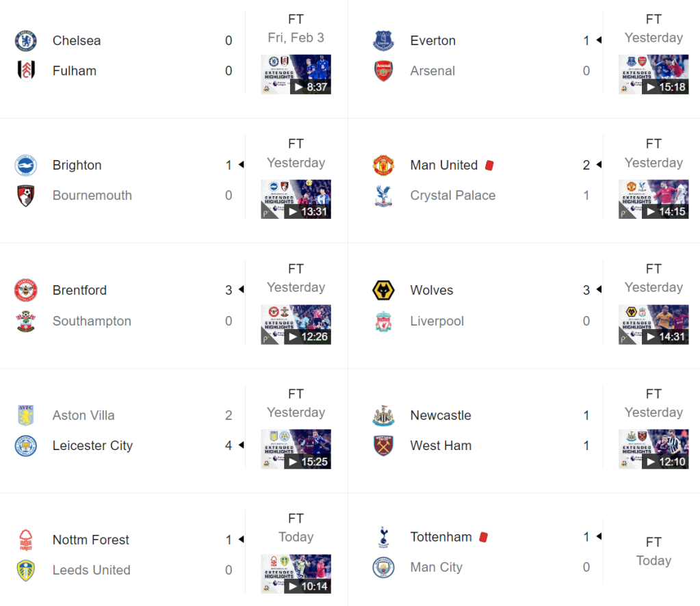This screenshot has width=700, height=606.
Task: Click the Man United red card icon
Action: (489, 166)
